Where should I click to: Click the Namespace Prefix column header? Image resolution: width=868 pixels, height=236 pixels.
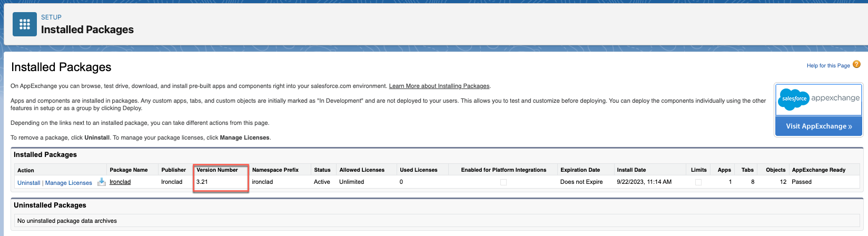(275, 170)
